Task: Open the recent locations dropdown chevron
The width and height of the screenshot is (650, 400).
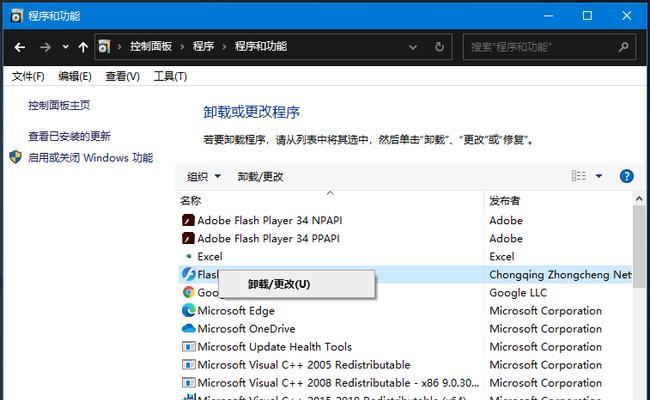Action: point(65,47)
